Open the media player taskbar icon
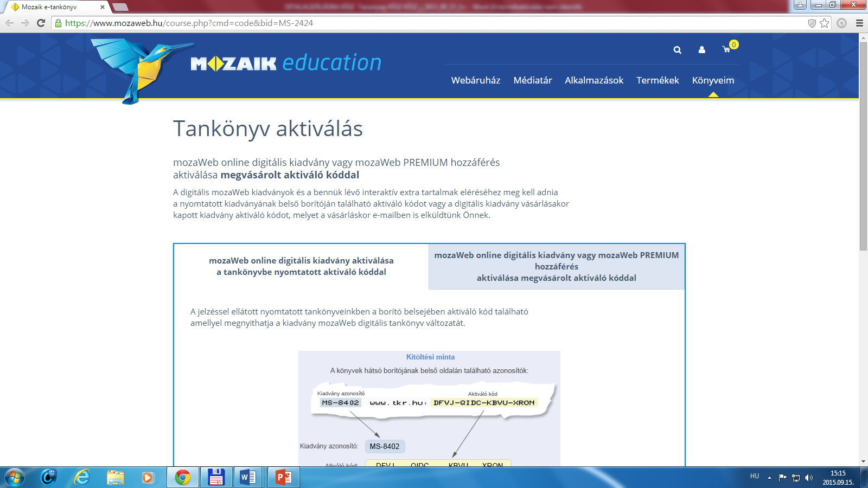The height and width of the screenshot is (488, 868). [147, 477]
